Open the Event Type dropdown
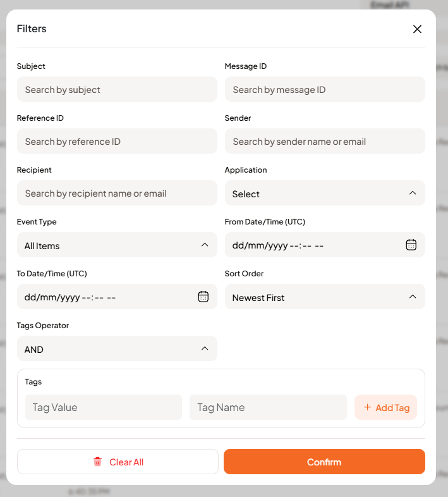 tap(117, 245)
